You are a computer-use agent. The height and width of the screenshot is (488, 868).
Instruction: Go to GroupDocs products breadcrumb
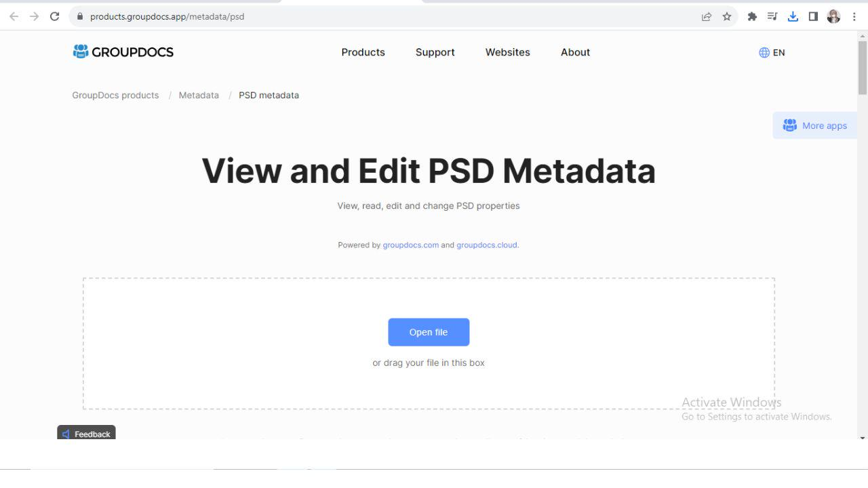coord(115,96)
